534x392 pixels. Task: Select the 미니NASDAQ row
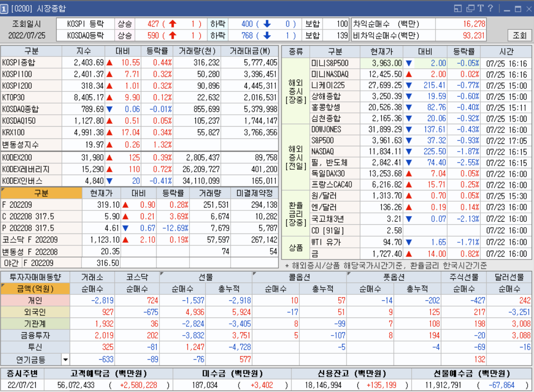pyautogui.click(x=421, y=74)
